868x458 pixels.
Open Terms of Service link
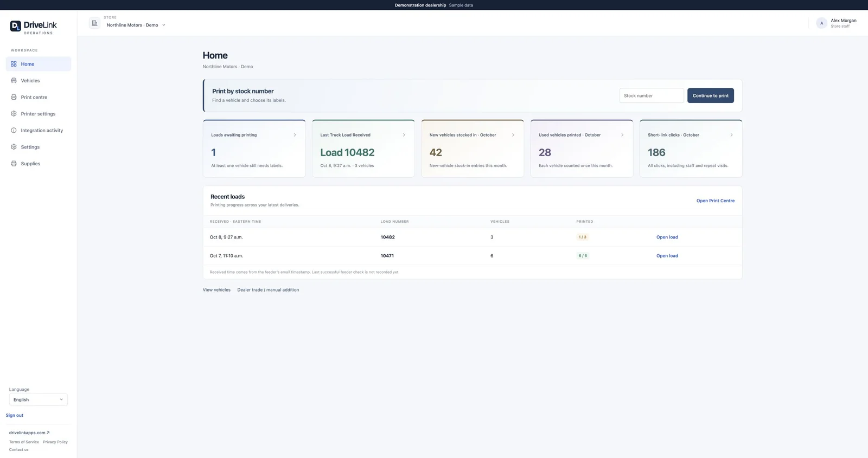[24, 442]
